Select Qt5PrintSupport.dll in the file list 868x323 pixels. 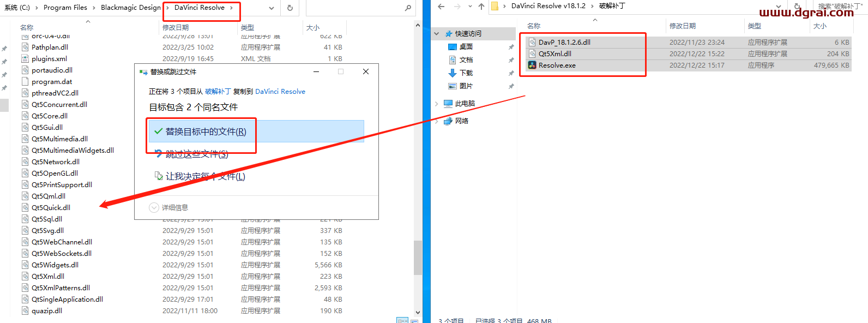[62, 184]
